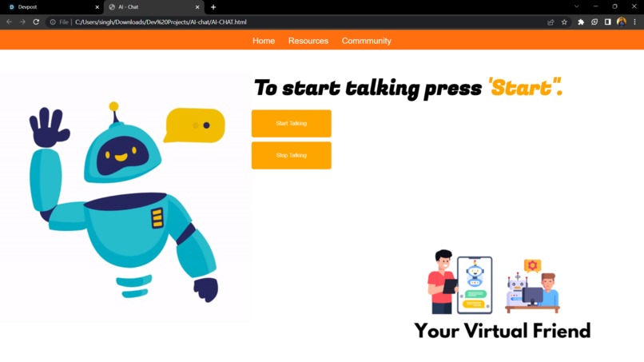Open the Chrome three-dot menu
The image size is (644, 362).
click(635, 22)
